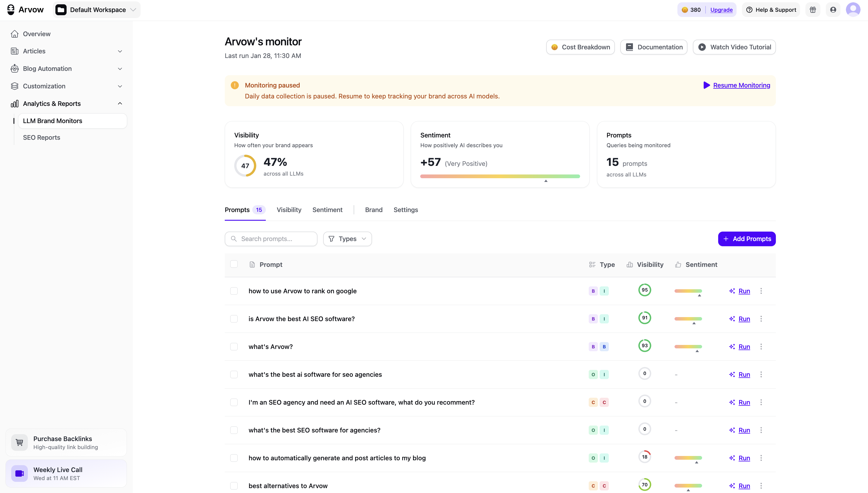Click the Arvow logo icon

tap(11, 9)
